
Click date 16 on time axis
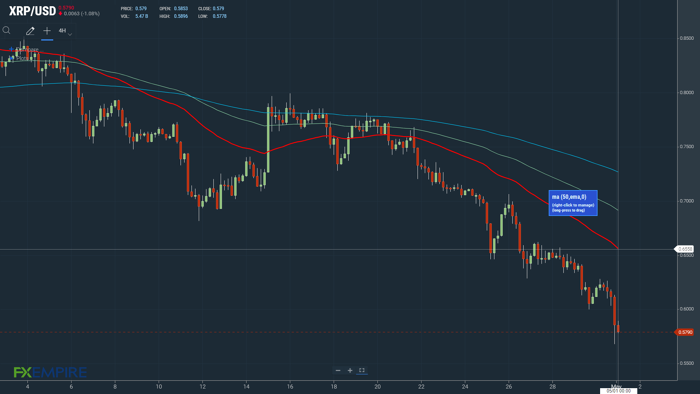pos(290,386)
